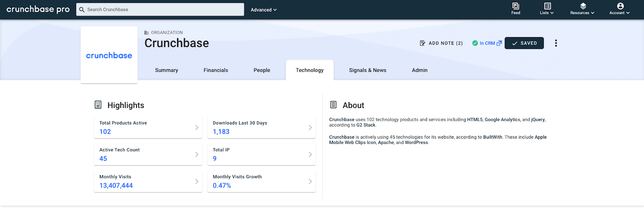644x212 pixels.
Task: Click the Monthly Visits Growth label
Action: 237,177
